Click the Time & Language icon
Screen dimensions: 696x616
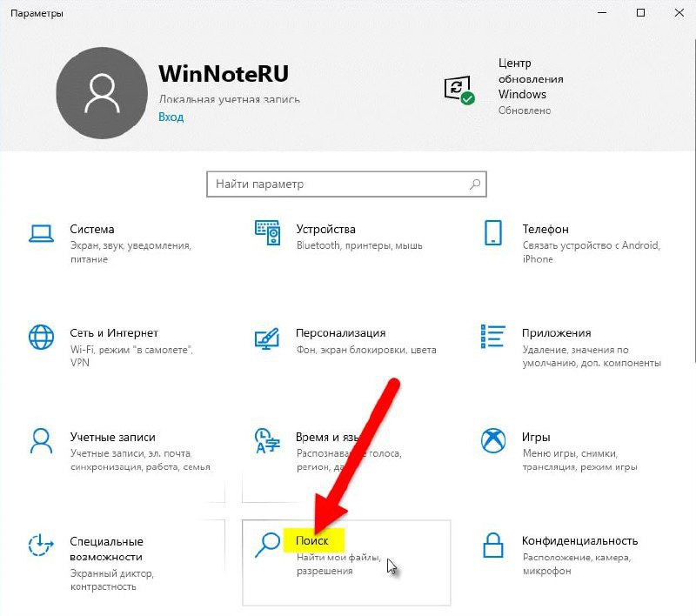coord(267,440)
